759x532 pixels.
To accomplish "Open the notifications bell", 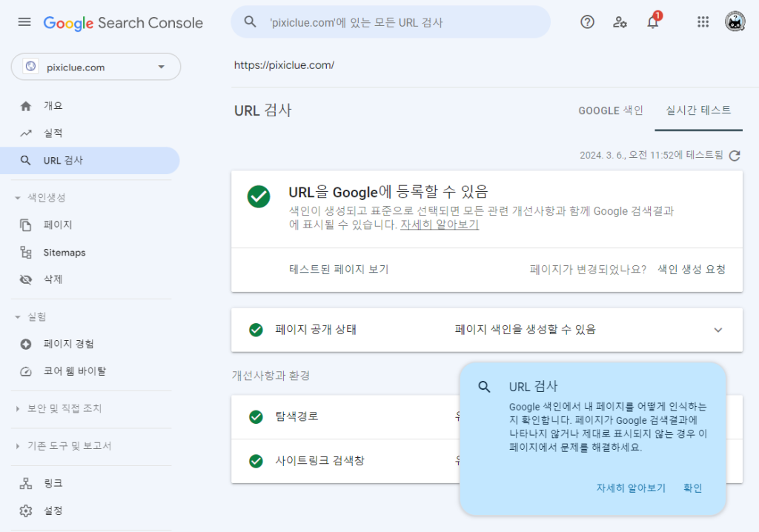I will click(x=652, y=21).
